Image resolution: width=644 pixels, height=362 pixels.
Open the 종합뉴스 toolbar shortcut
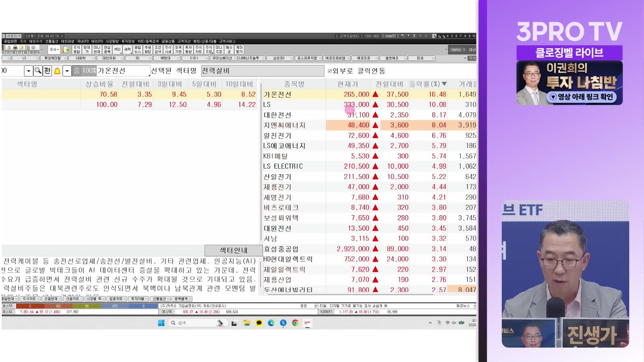[138, 50]
